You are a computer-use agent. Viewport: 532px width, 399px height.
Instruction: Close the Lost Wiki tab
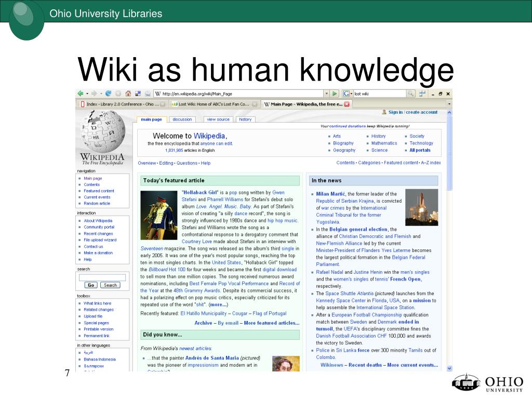[x=255, y=104]
